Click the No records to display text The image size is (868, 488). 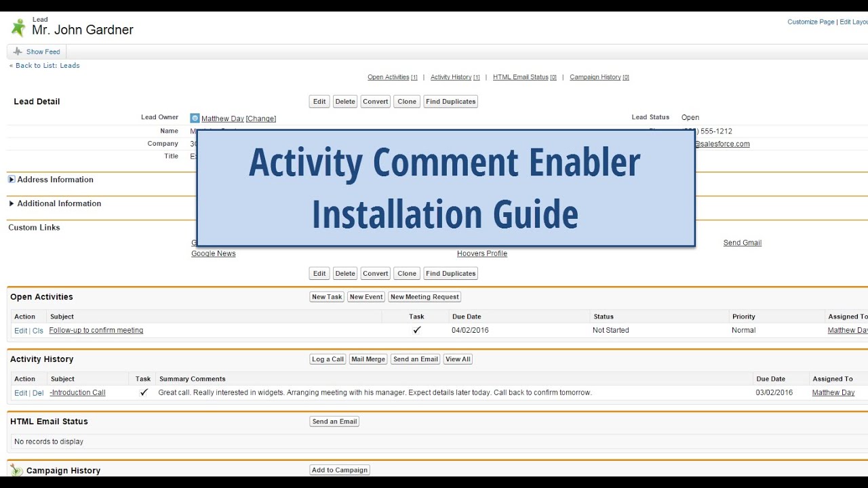tap(49, 442)
